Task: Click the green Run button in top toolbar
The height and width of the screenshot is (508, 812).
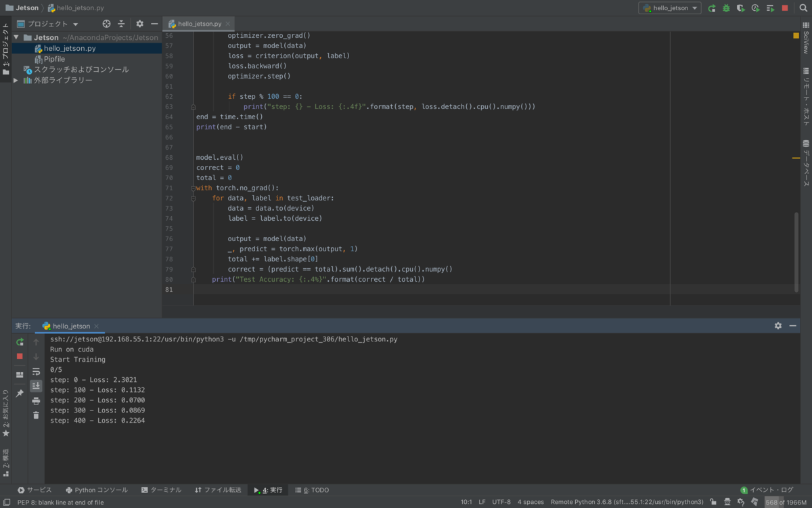Action: (x=712, y=8)
